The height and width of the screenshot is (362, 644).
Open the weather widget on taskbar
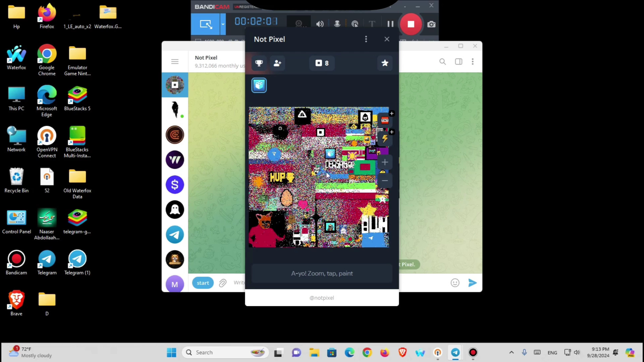click(31, 352)
